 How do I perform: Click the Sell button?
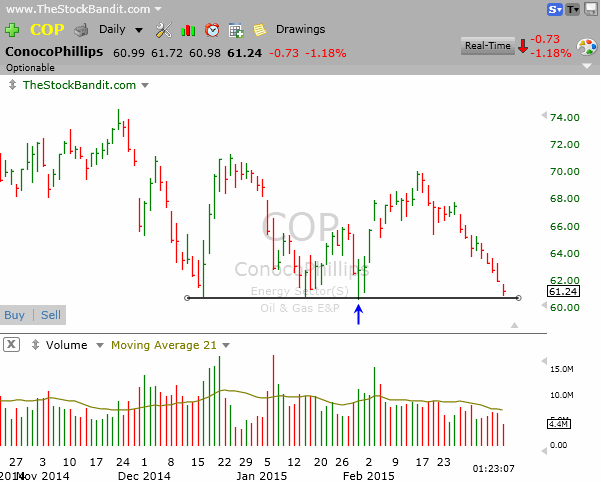51,315
